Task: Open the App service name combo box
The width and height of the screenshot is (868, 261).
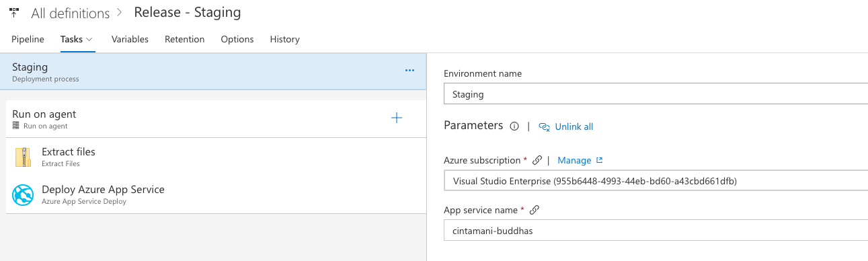Action: [x=656, y=231]
